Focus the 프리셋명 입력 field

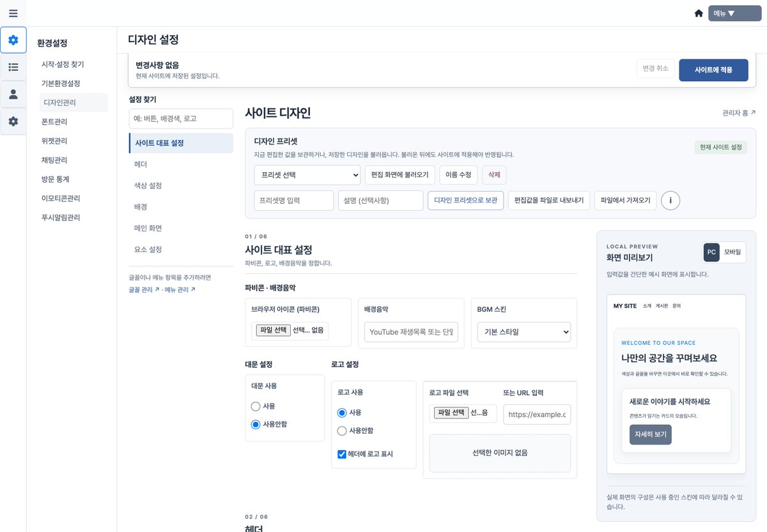pos(294,201)
